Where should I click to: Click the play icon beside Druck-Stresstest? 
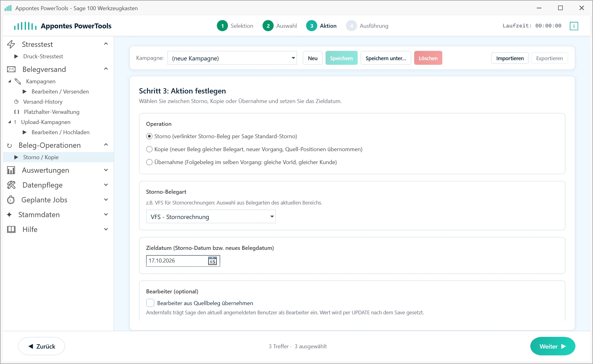point(16,56)
